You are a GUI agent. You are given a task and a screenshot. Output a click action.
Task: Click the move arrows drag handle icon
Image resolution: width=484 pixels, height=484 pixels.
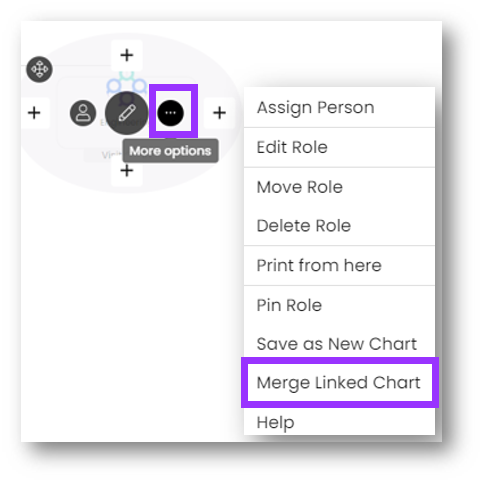pos(39,69)
